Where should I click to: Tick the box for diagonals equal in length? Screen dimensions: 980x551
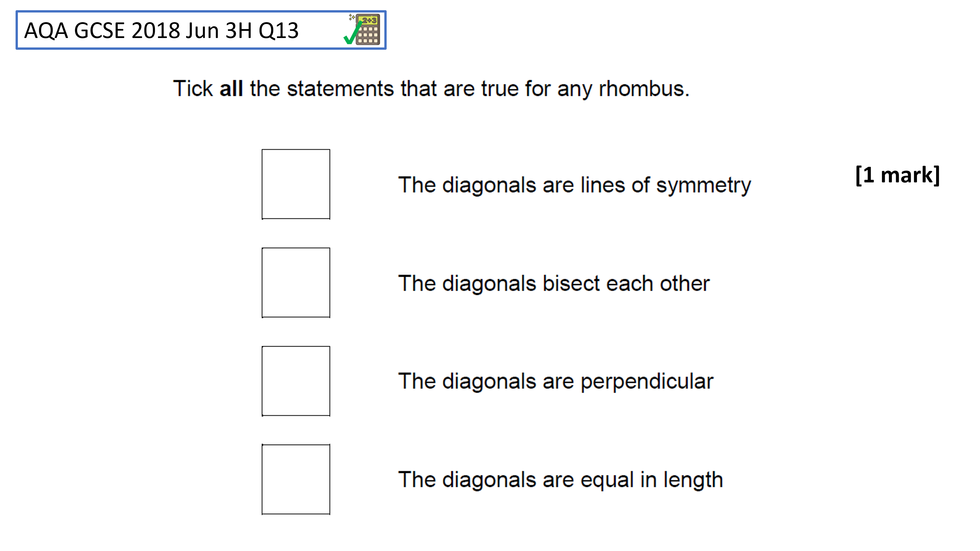pyautogui.click(x=296, y=480)
